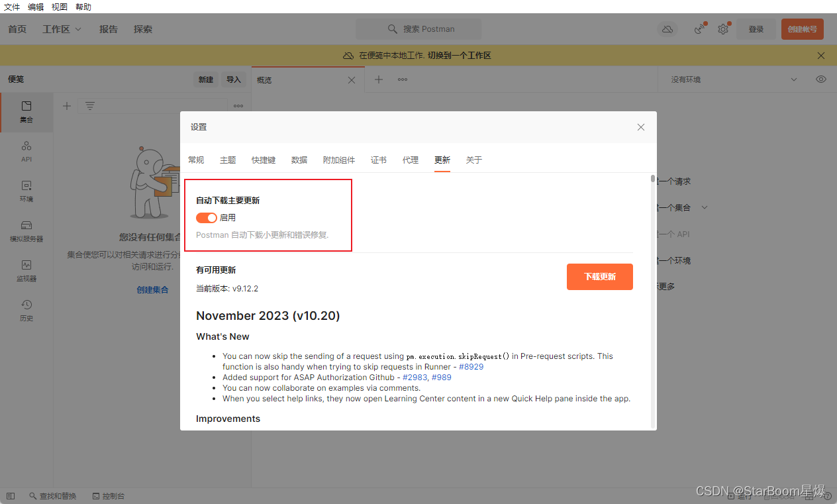Image resolution: width=837 pixels, height=504 pixels.
Task: Switch to the 常规 settings tab
Action: click(x=196, y=160)
